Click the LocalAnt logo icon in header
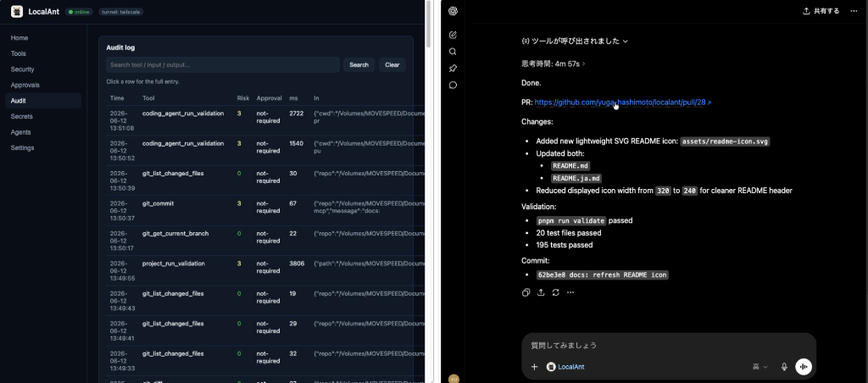 (x=17, y=12)
